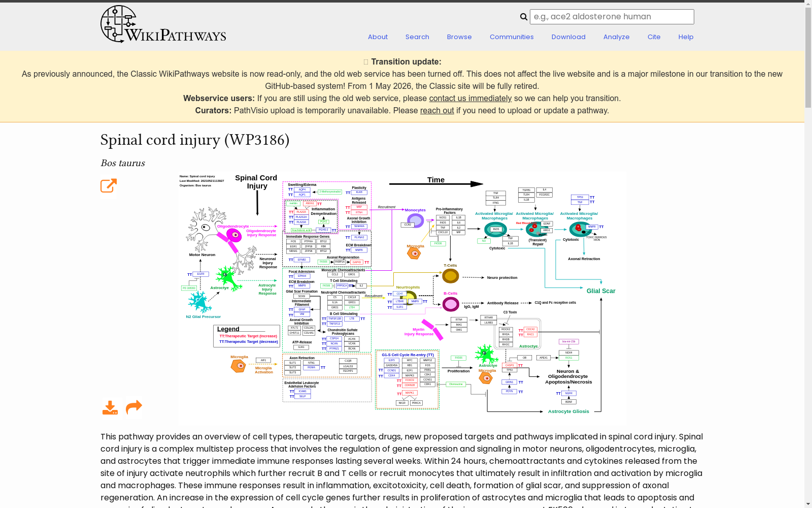Screen dimensions: 812x508
Task: Click the orange download icon
Action: 110,407
